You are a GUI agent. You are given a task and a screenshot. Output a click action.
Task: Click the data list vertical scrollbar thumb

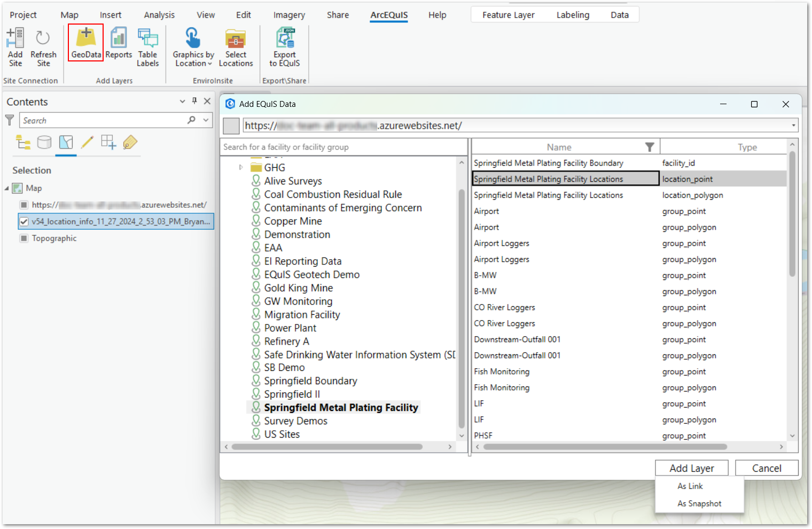[792, 214]
